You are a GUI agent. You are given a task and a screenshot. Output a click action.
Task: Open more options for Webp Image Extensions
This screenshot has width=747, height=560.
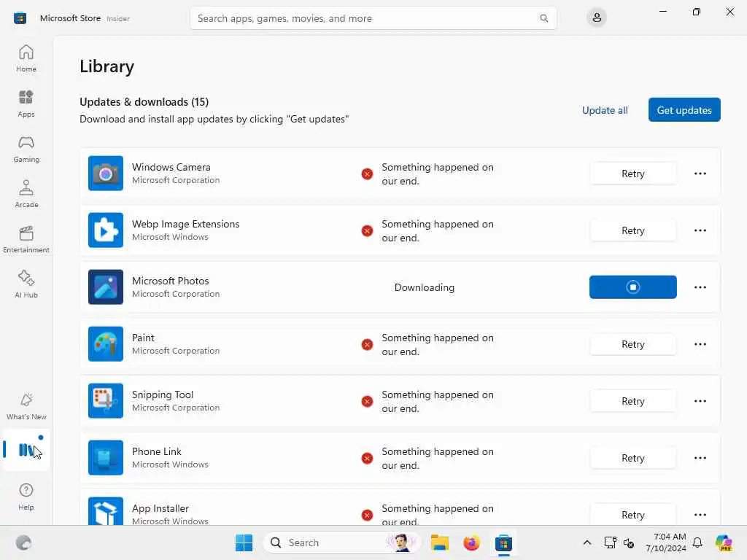click(700, 230)
